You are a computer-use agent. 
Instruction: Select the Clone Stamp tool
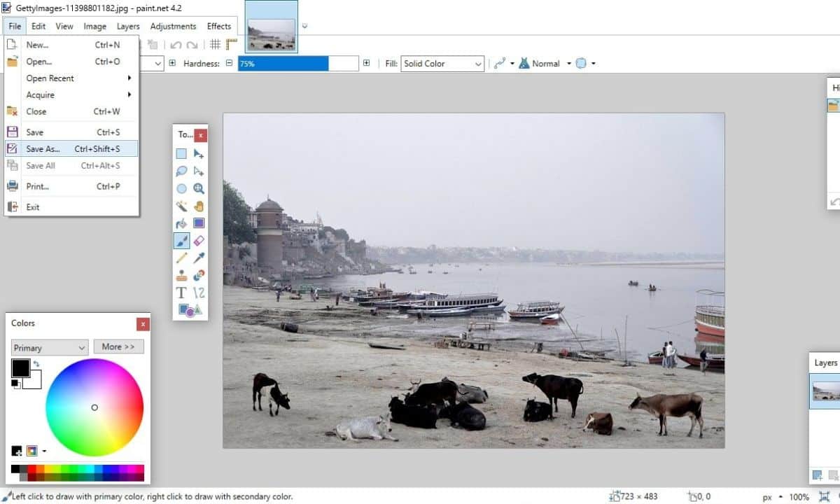pyautogui.click(x=181, y=276)
